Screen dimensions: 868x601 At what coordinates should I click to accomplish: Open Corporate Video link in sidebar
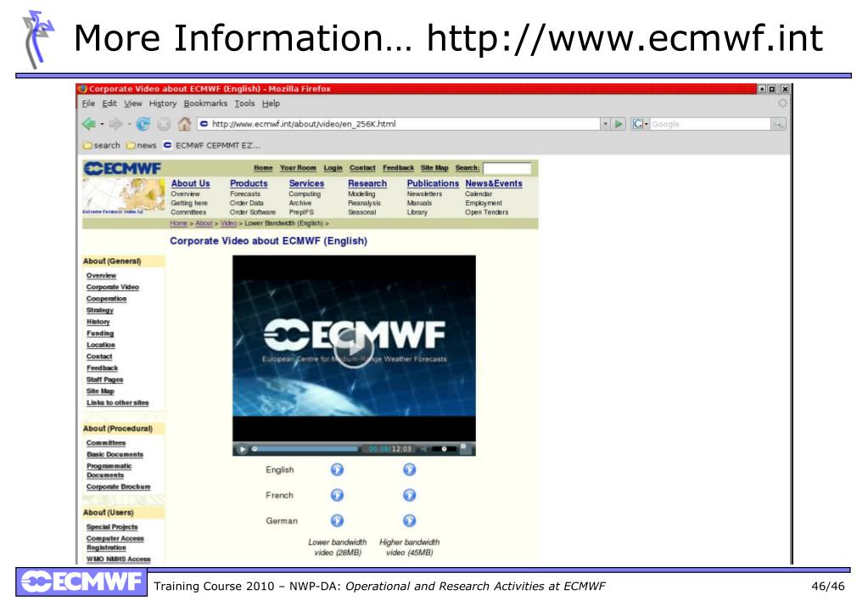112,287
